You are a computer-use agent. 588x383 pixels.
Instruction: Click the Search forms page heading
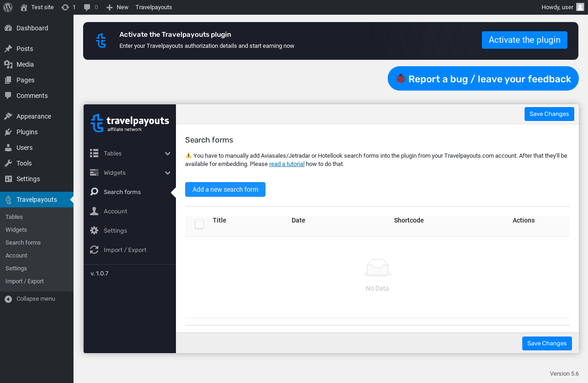coord(209,140)
